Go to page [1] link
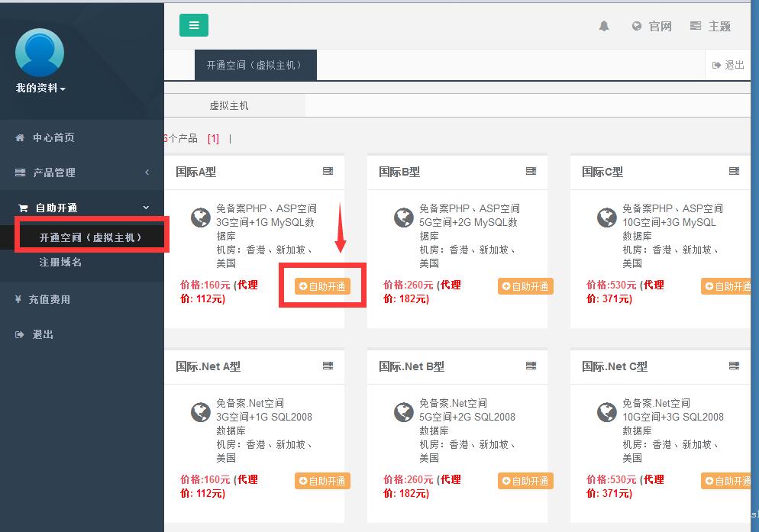Viewport: 759px width, 532px height. [x=213, y=139]
